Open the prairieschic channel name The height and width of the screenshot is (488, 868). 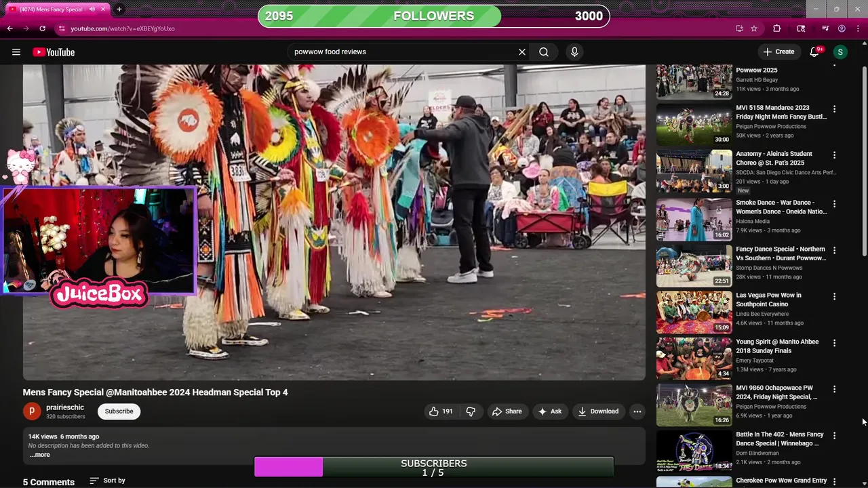[x=65, y=407]
